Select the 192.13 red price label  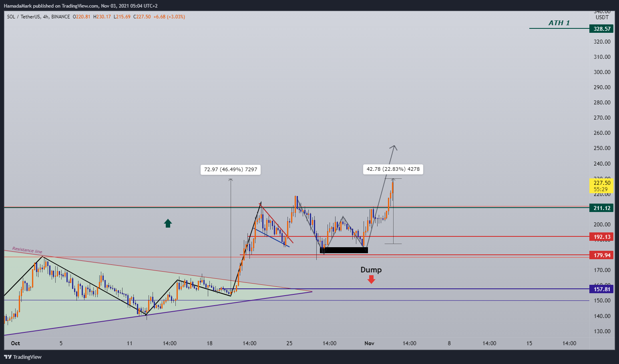coord(602,237)
